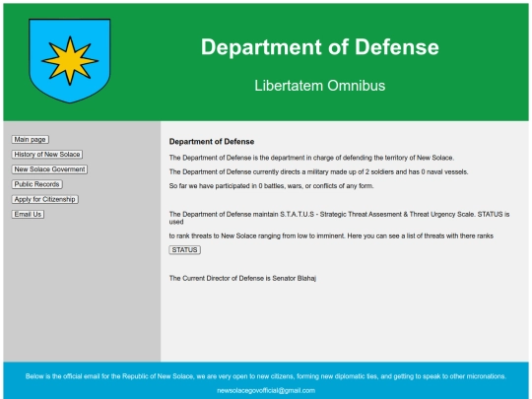
Task: Click the 'Current Director of Defense is Senator Blahaj' line
Action: [x=242, y=278]
